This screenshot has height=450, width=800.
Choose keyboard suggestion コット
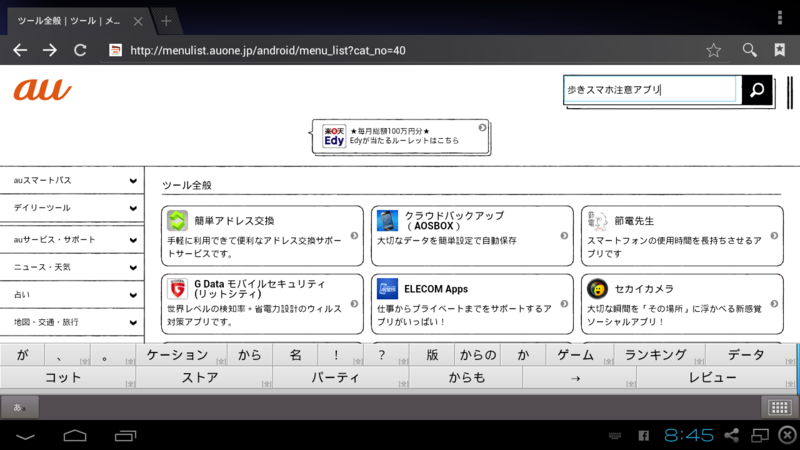[68, 378]
